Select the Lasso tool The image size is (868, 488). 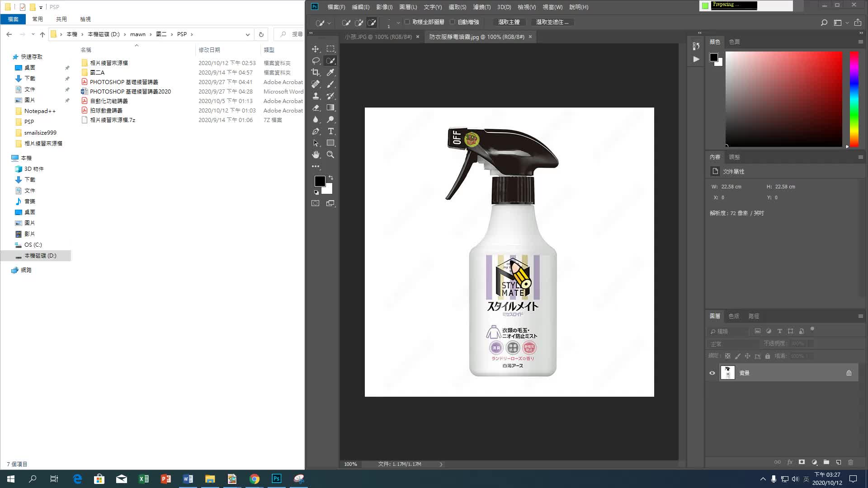pos(316,61)
